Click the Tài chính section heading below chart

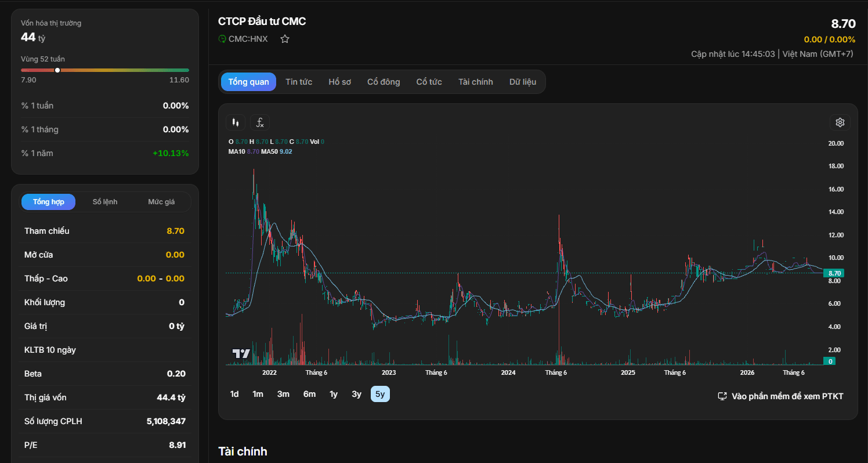click(x=243, y=451)
